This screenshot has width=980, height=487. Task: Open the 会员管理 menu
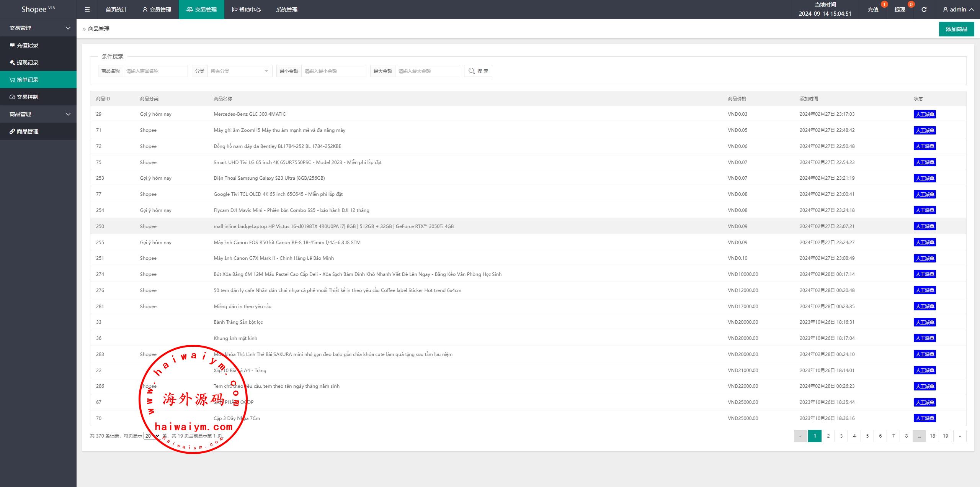click(x=157, y=10)
